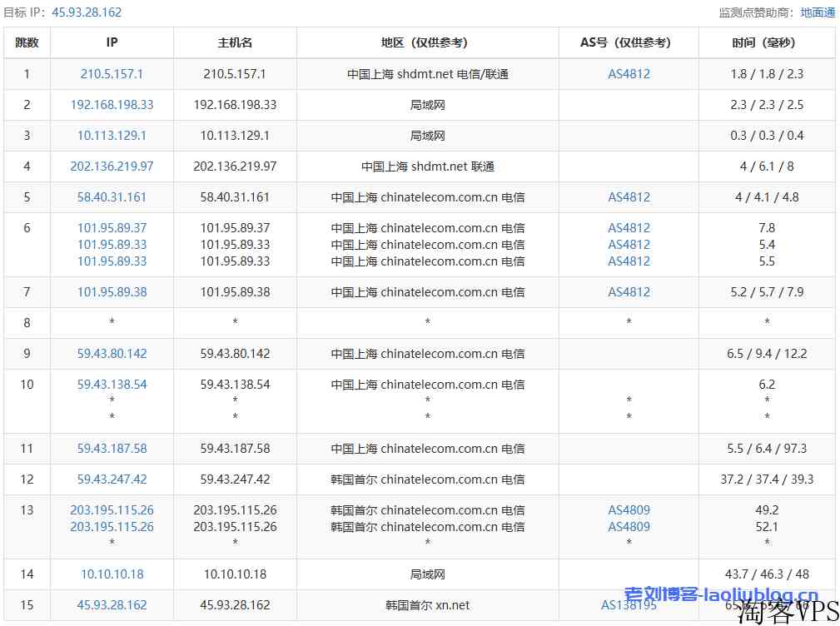Screen dimensions: 840x626
Task: Open the 58.40.31.161 IP link in hop 5
Action: [x=112, y=197]
